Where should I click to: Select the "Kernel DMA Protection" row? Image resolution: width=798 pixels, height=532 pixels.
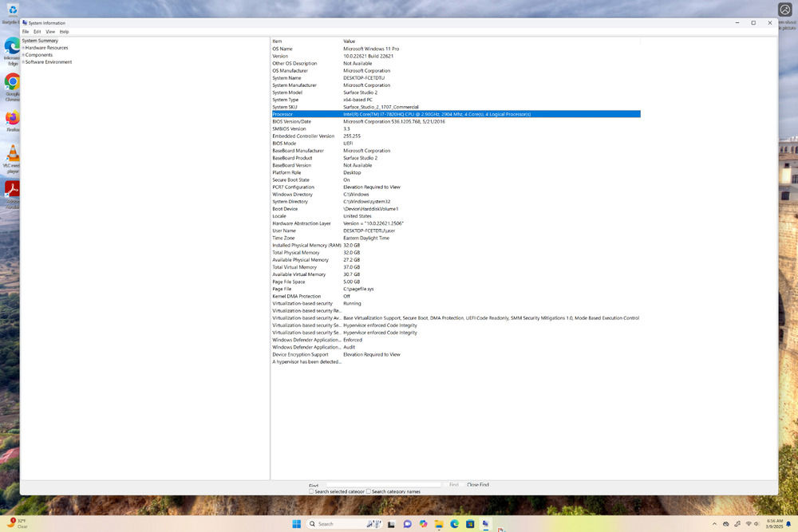click(x=456, y=296)
